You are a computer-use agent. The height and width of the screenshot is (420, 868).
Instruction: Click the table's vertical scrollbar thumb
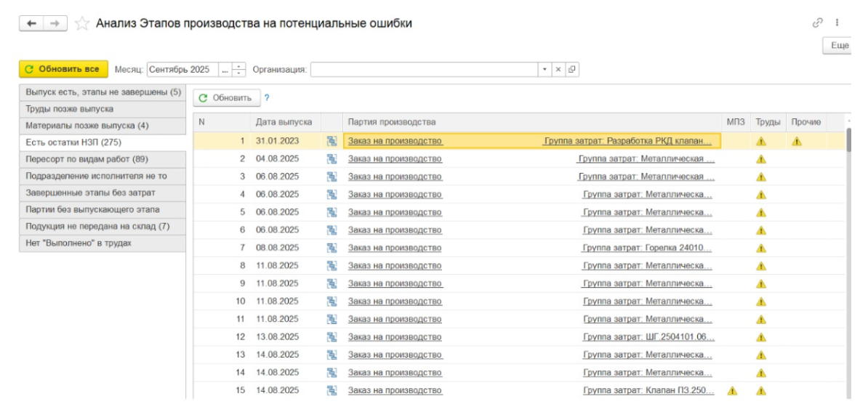[x=848, y=139]
